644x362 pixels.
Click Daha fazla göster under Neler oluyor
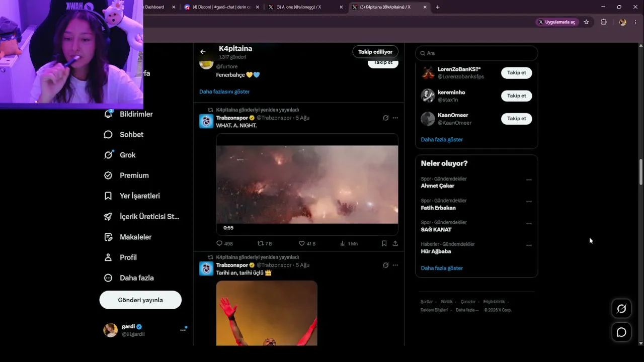(x=442, y=268)
